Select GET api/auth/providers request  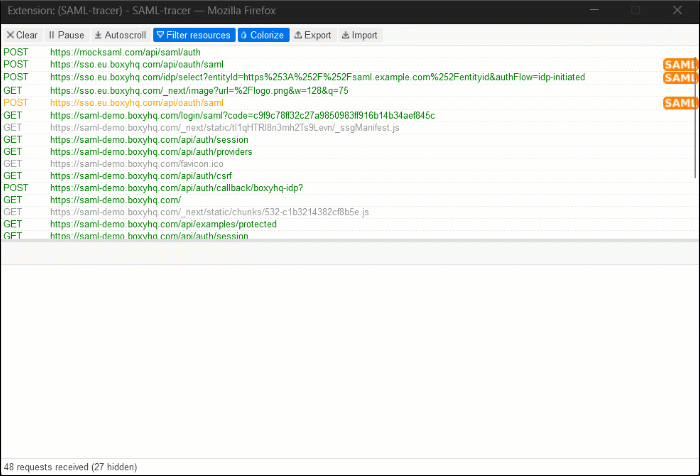pos(348,152)
